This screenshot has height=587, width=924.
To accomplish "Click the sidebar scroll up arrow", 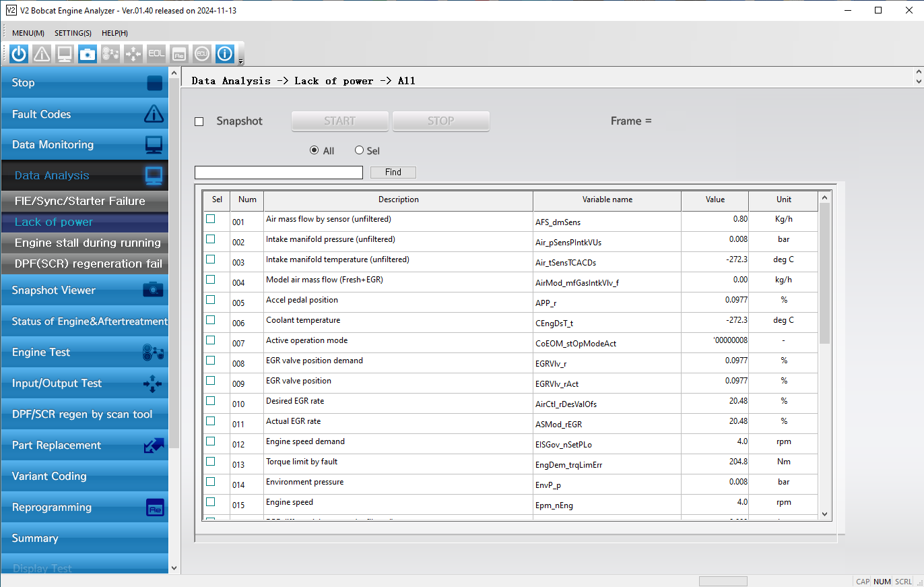I will [174, 73].
